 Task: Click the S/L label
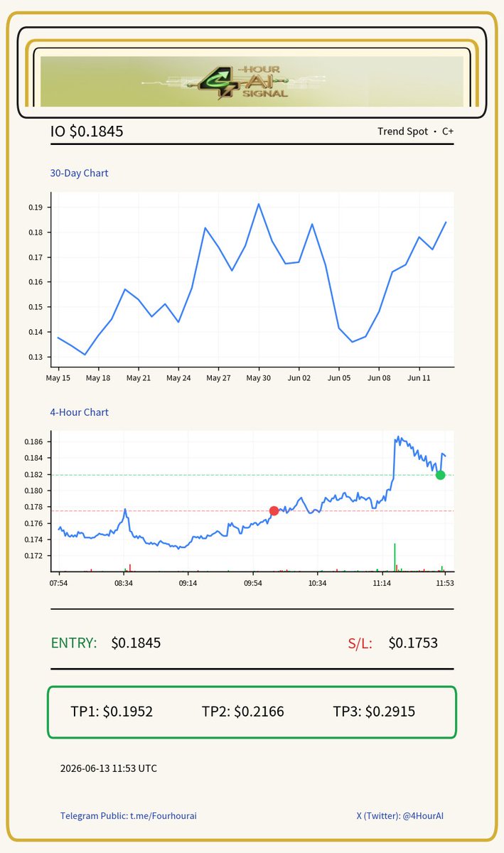tap(360, 644)
